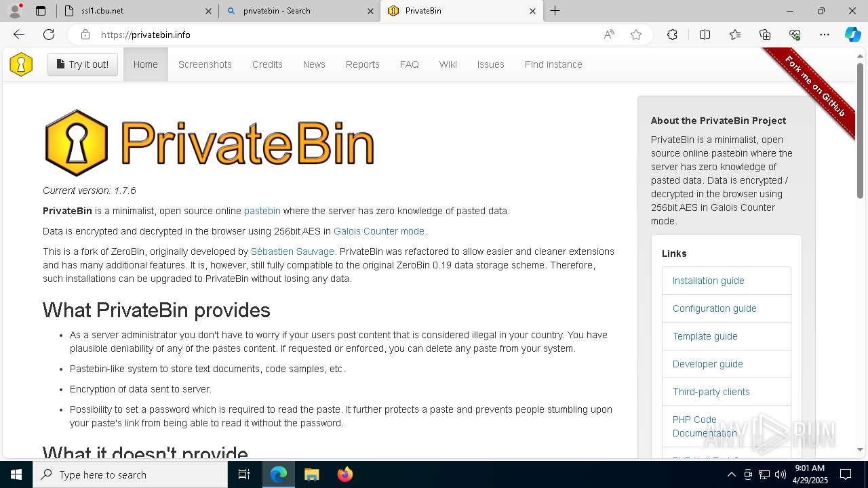
Task: Open the Favorites list icon
Action: pos(735,35)
